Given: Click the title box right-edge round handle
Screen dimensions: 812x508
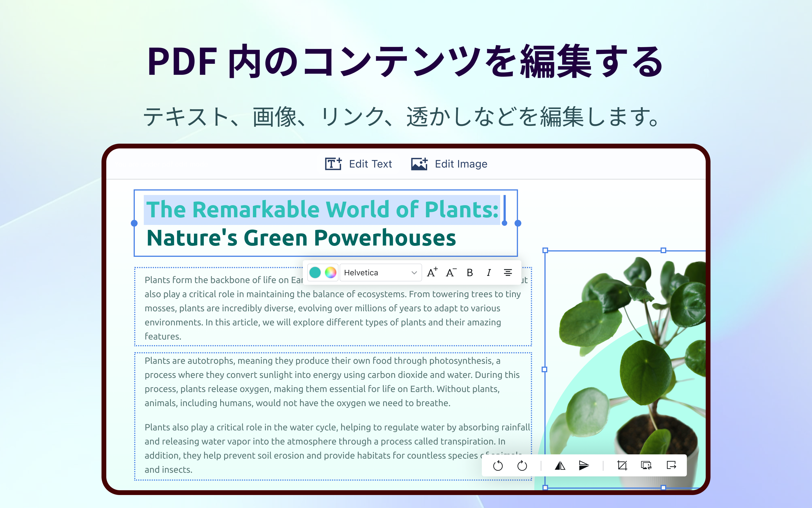Looking at the screenshot, I should tap(518, 223).
